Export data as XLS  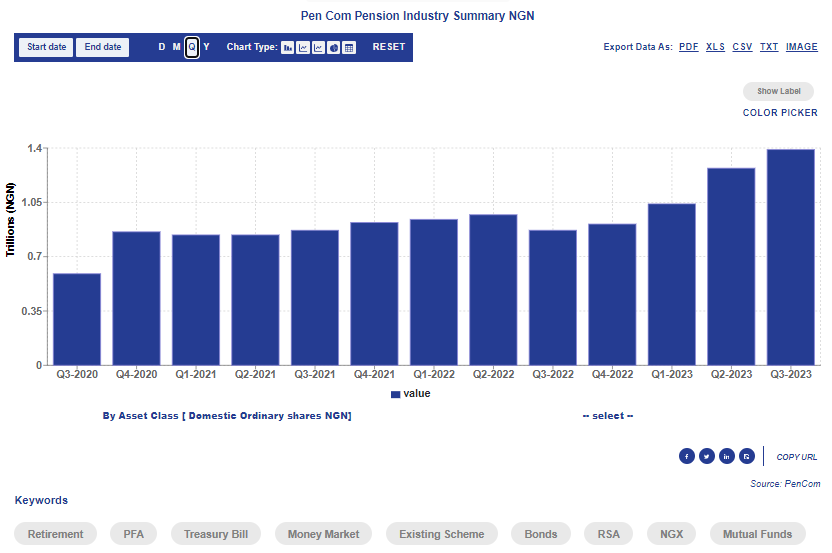click(x=715, y=47)
